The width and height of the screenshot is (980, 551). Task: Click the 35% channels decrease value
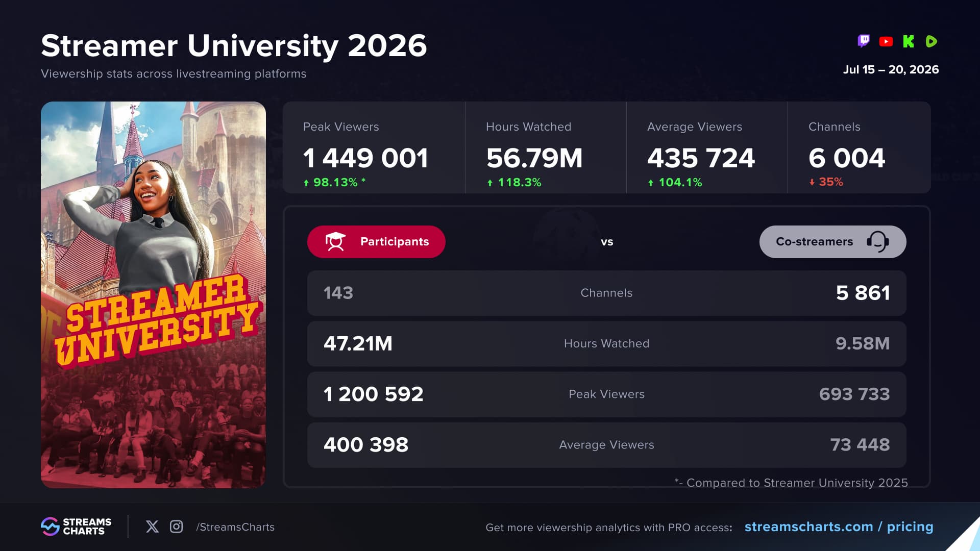(831, 182)
